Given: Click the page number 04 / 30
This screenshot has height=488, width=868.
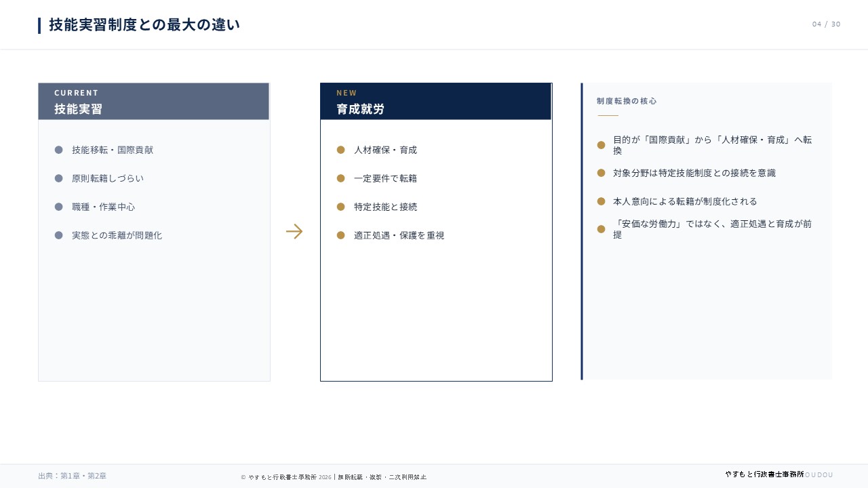Looking at the screenshot, I should 826,24.
